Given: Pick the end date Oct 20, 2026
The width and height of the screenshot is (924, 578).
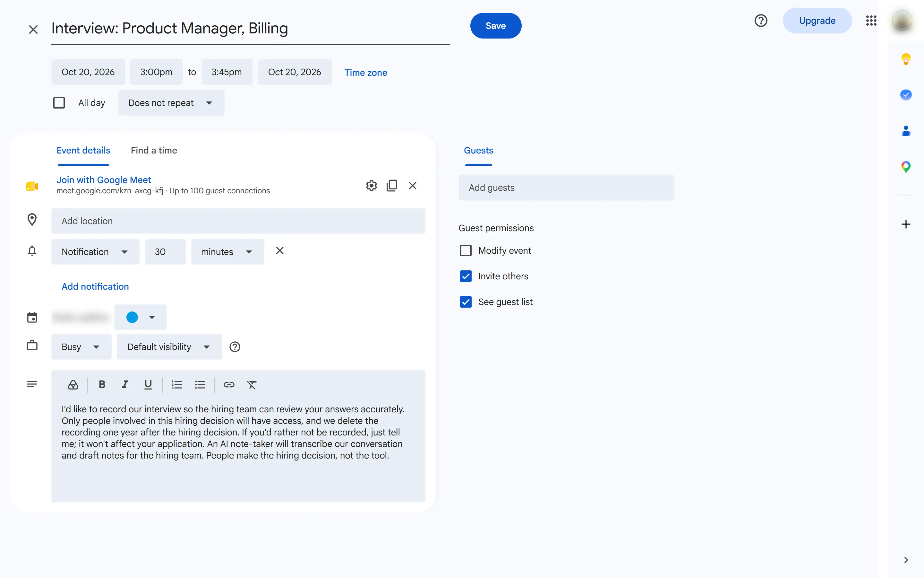Looking at the screenshot, I should point(295,72).
